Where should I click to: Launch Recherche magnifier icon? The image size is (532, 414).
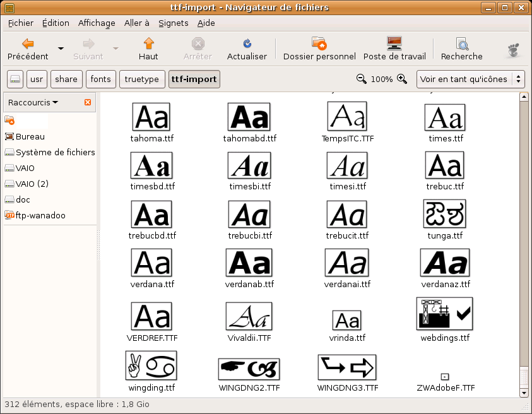pos(462,44)
